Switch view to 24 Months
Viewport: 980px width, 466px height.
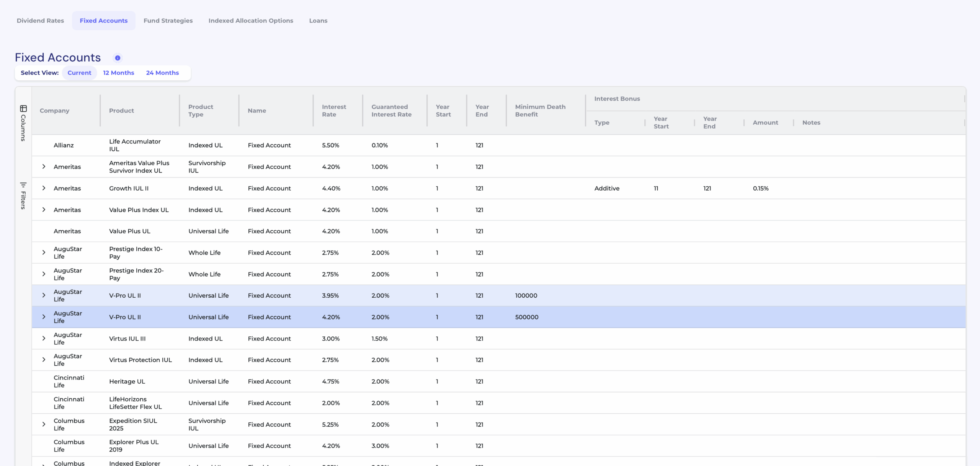coord(162,73)
